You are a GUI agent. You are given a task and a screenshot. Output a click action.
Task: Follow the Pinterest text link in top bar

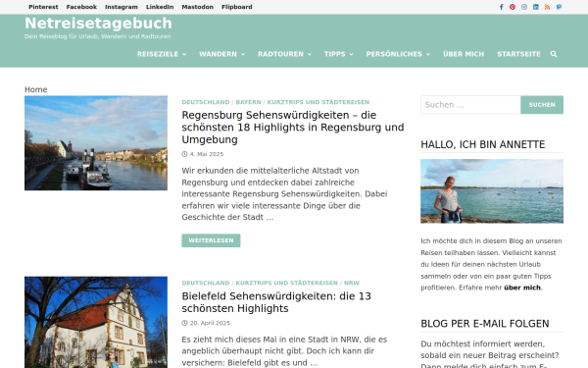43,7
